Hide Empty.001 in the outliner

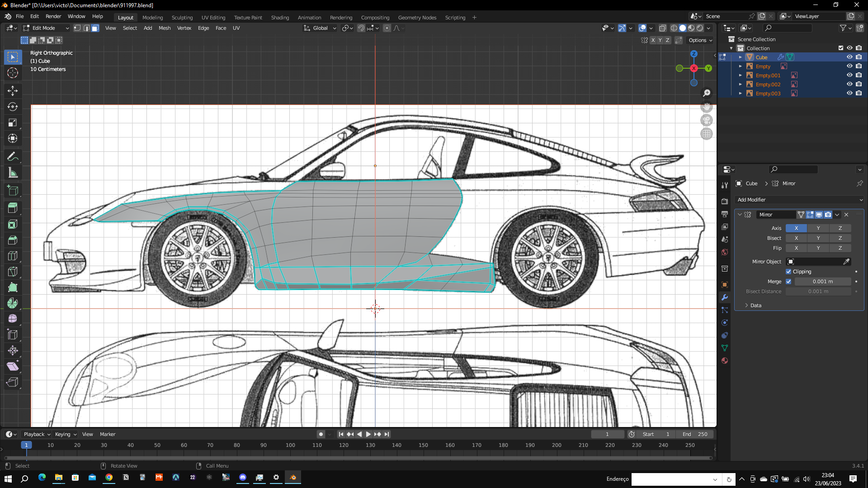(x=849, y=75)
